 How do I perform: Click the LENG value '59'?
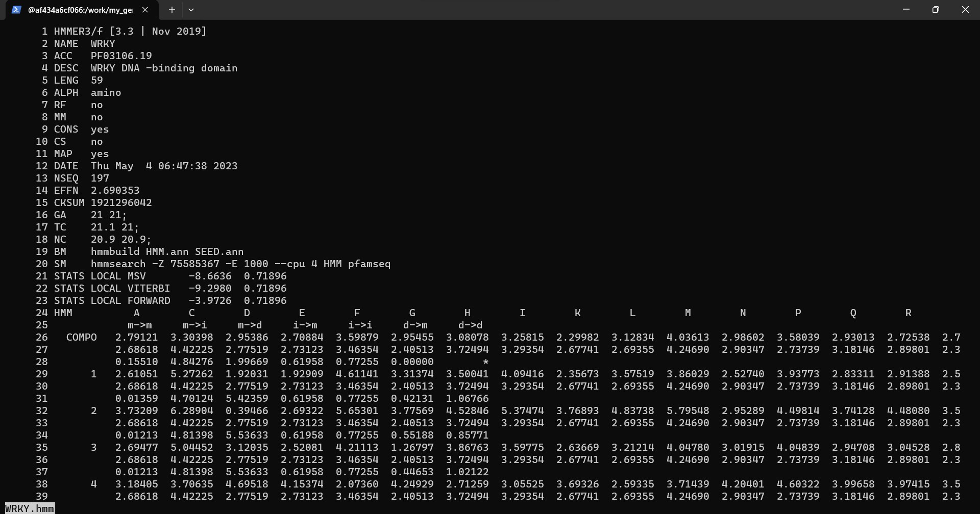point(96,80)
